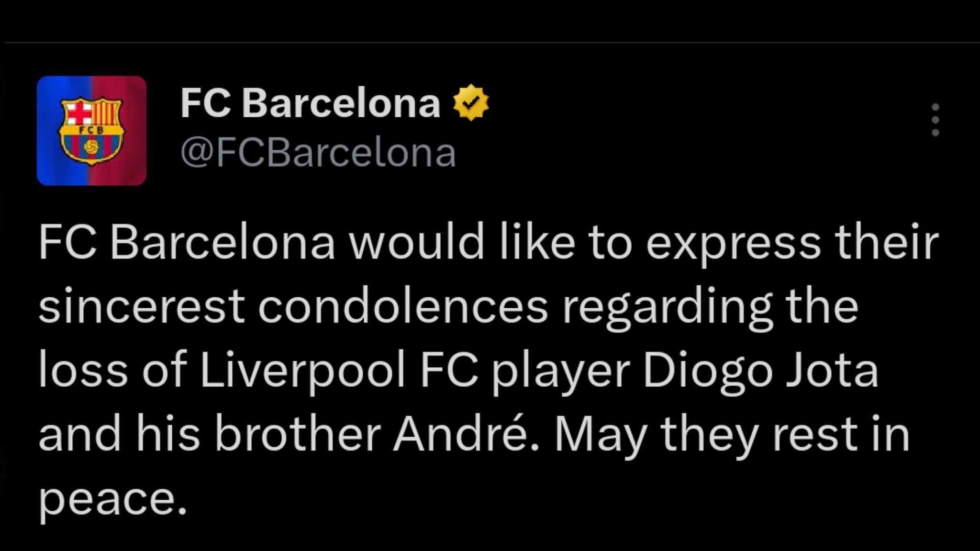Open the three-dot more options menu
The width and height of the screenshot is (980, 551).
[x=935, y=120]
